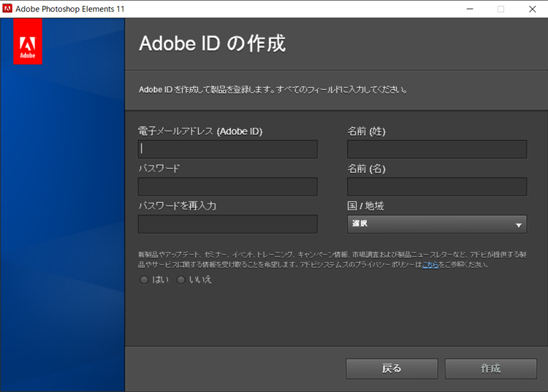Click the パスワード input field

(227, 187)
